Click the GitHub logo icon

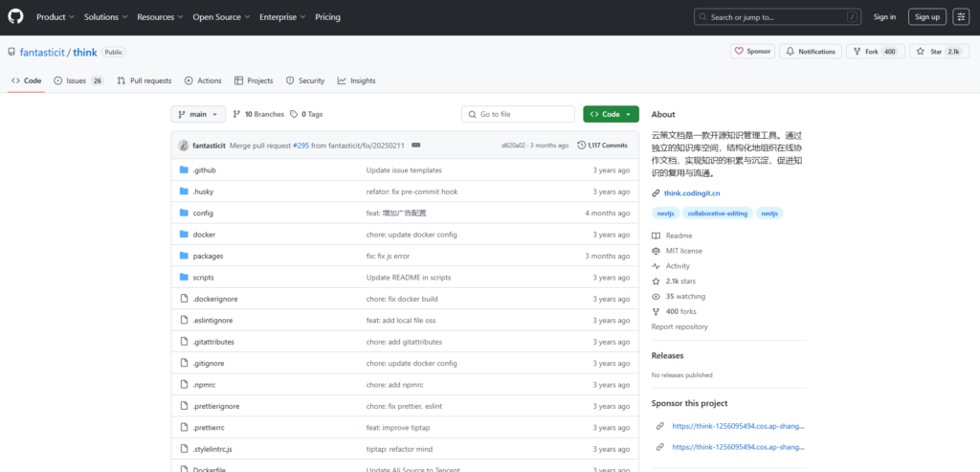[x=18, y=16]
